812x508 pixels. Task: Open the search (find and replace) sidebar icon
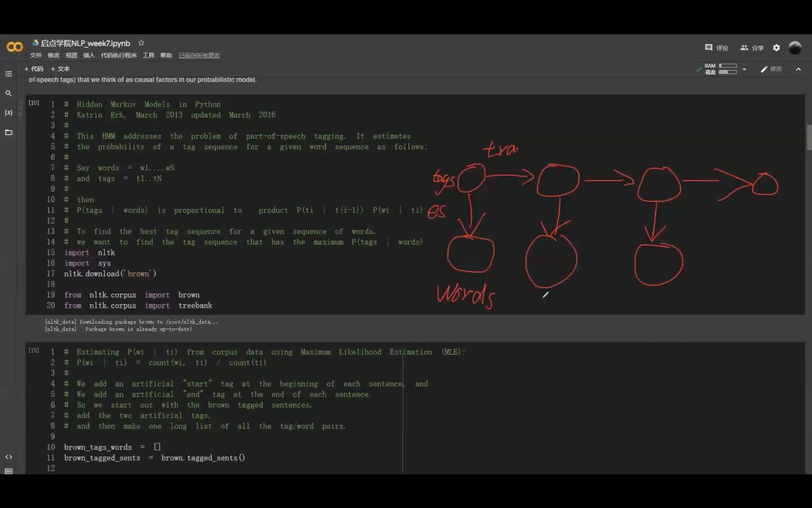coord(8,93)
